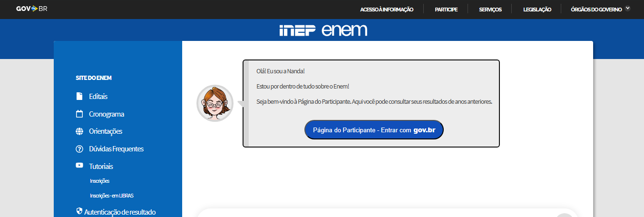The image size is (644, 217).
Task: Open the Cronograma sidebar link text
Action: 107,114
